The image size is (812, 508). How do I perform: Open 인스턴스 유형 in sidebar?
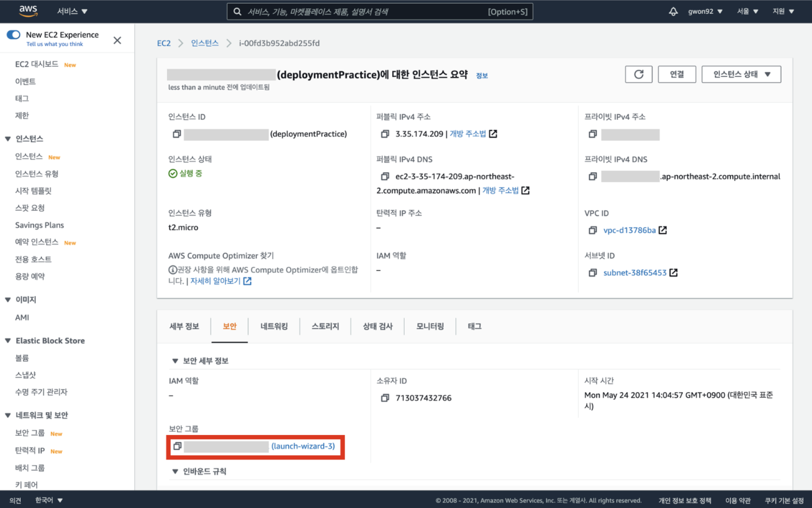[37, 174]
